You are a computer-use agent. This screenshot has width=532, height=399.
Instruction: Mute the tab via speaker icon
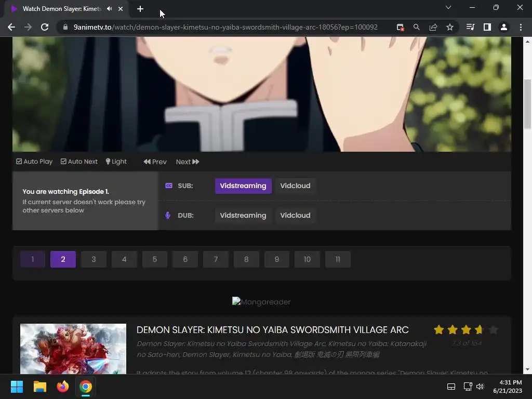109,9
